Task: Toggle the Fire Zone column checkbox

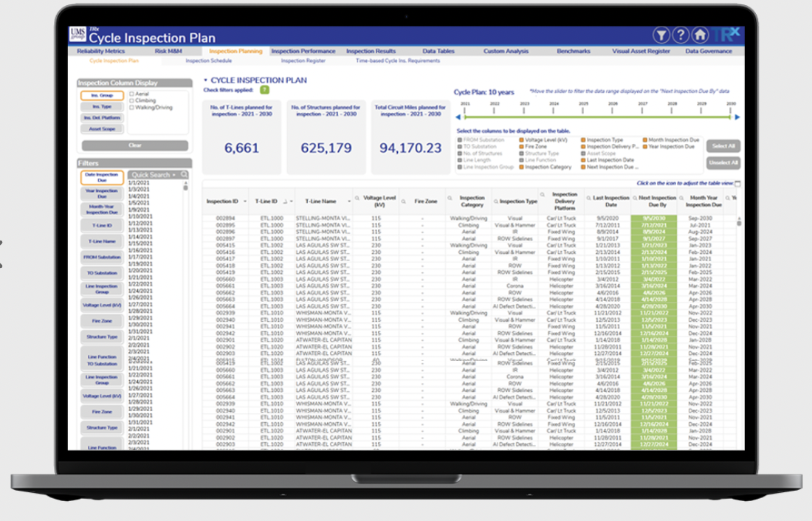Action: tap(520, 147)
